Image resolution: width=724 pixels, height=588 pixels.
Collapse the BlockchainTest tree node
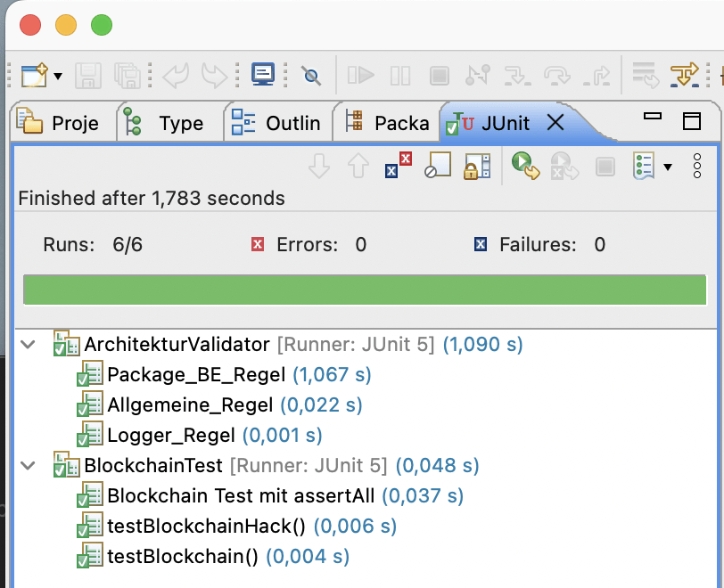tap(29, 465)
